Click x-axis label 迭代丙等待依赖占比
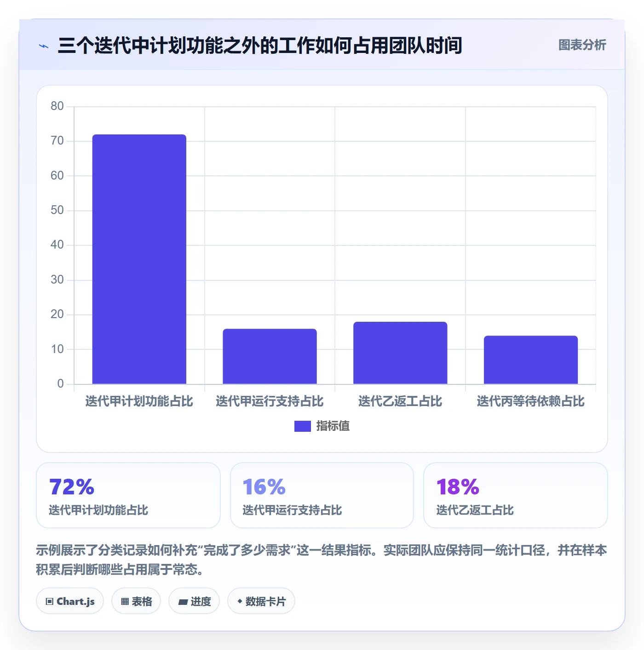Screen dimensions: 644x650 tap(531, 401)
